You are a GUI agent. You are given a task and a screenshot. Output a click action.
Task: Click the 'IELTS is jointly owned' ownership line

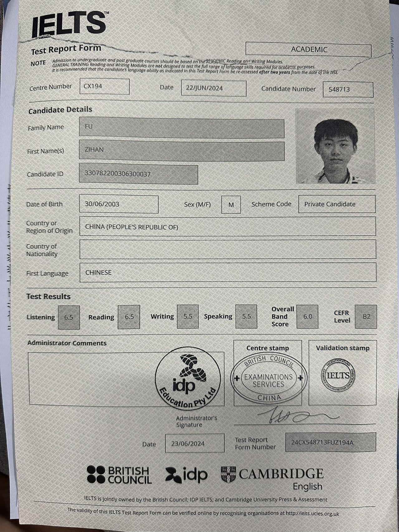[x=206, y=499]
